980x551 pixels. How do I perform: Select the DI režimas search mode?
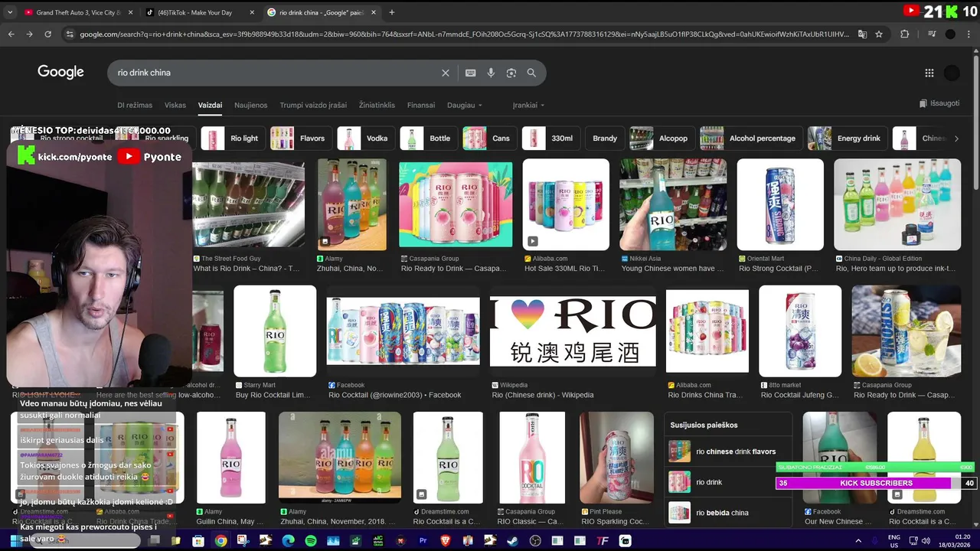pos(135,105)
